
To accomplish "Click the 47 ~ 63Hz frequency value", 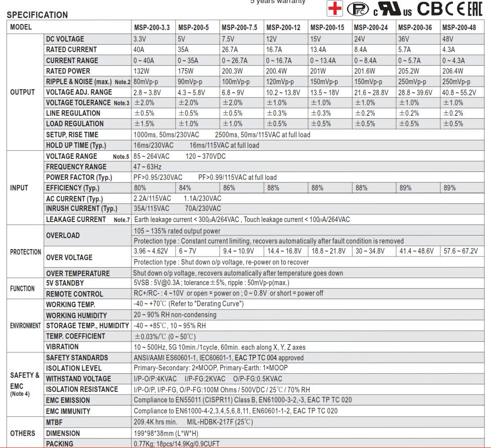I will click(x=147, y=167).
